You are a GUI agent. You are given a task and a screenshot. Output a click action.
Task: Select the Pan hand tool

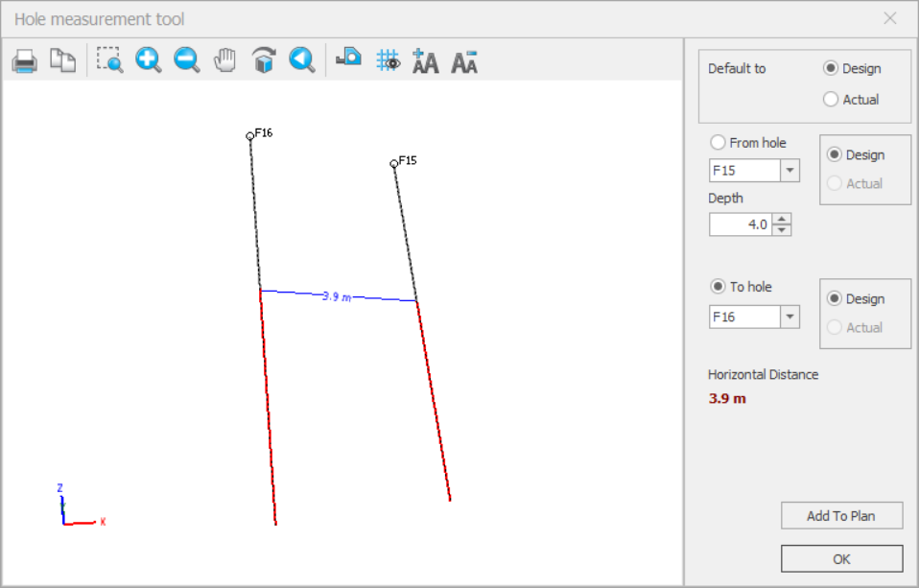tap(225, 60)
